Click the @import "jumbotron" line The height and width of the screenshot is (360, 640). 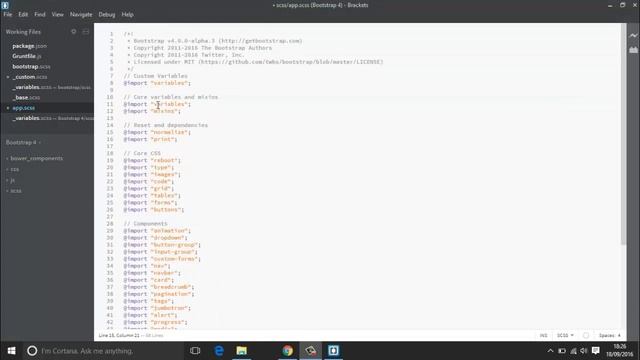point(157,308)
